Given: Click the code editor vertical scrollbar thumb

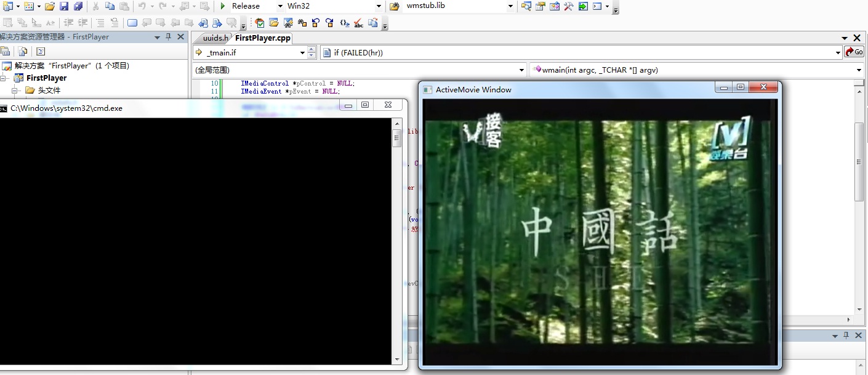Looking at the screenshot, I should pos(860,161).
